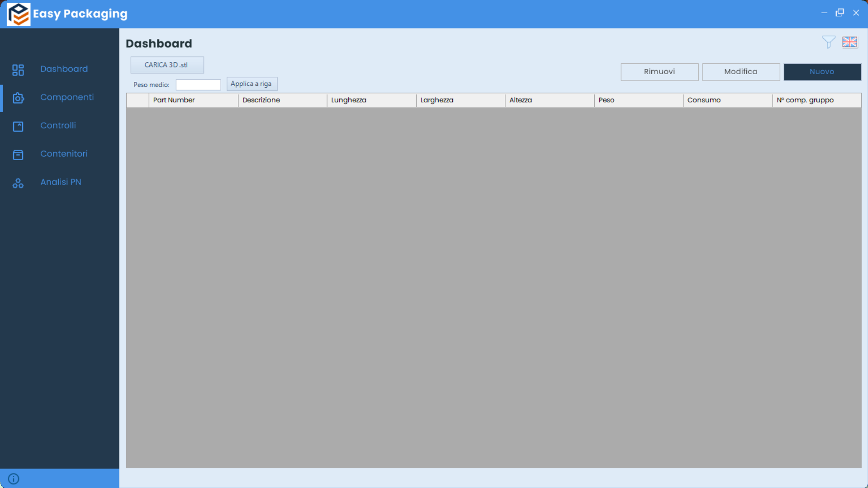
Task: Restore down the application window
Action: coord(840,13)
